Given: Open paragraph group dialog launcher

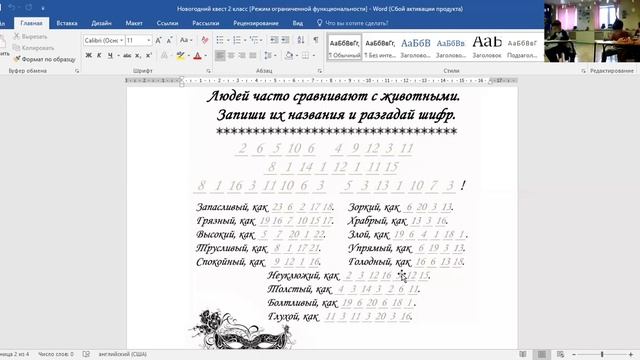Looking at the screenshot, I should (x=320, y=71).
